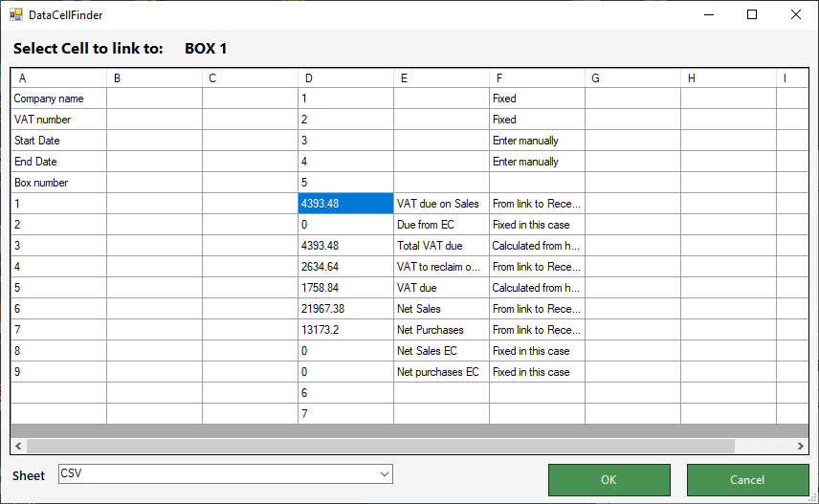Click 'Fixed in this case' in Net purchases EC row
819x504 pixels.
[x=537, y=372]
